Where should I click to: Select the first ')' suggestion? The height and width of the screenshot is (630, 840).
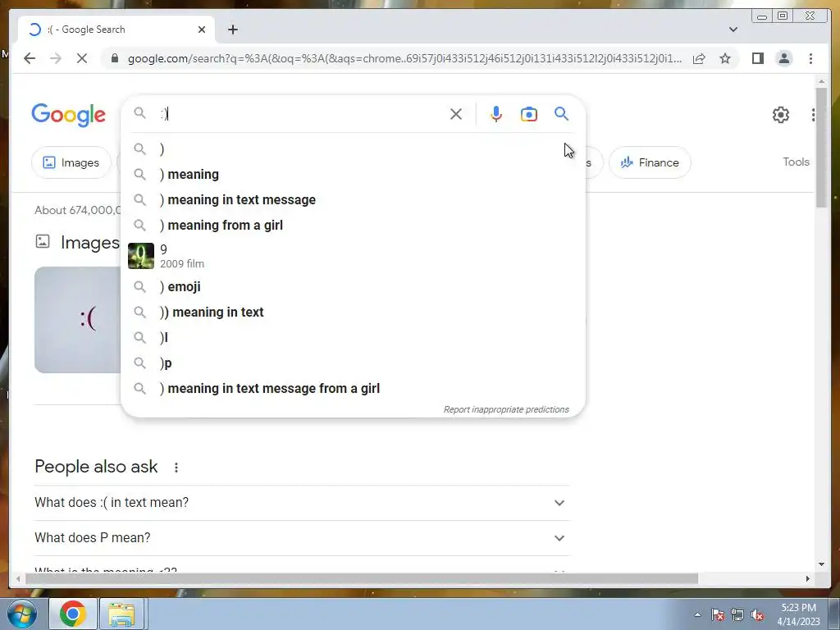353,149
